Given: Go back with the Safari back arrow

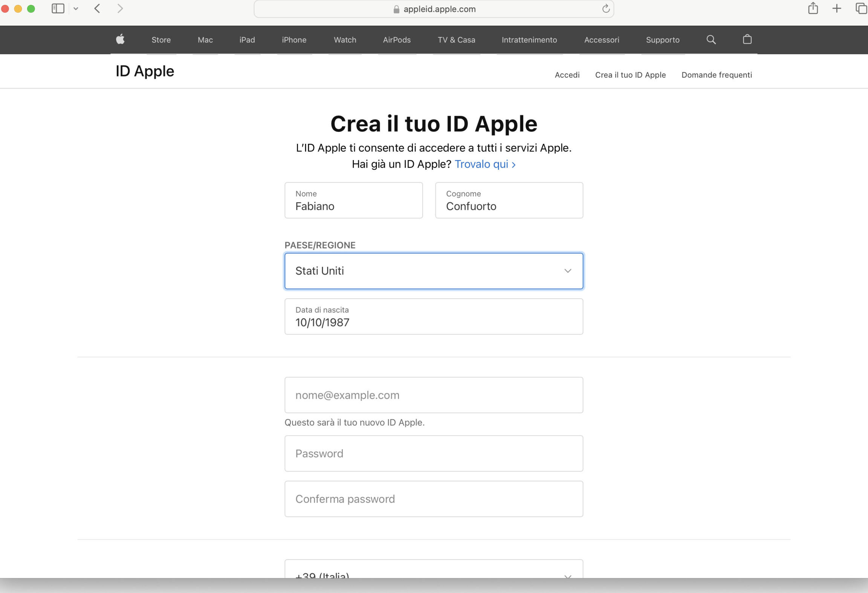Looking at the screenshot, I should coord(97,9).
